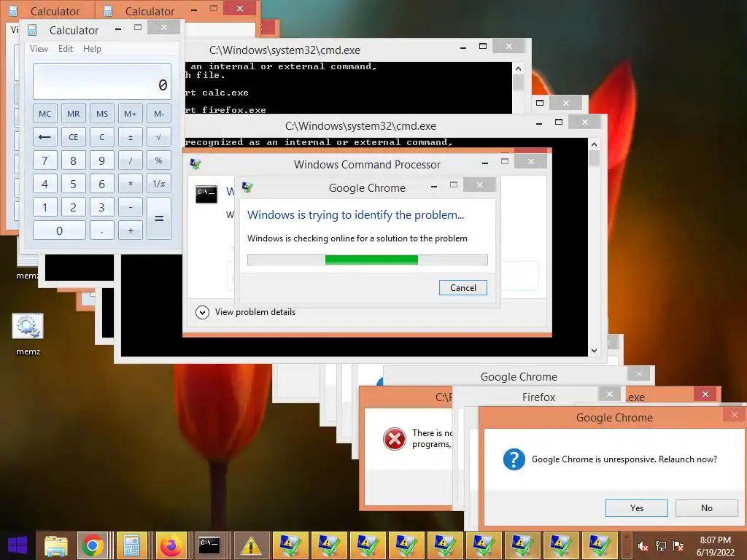Click the Google Chrome error dialog title icon

click(247, 187)
